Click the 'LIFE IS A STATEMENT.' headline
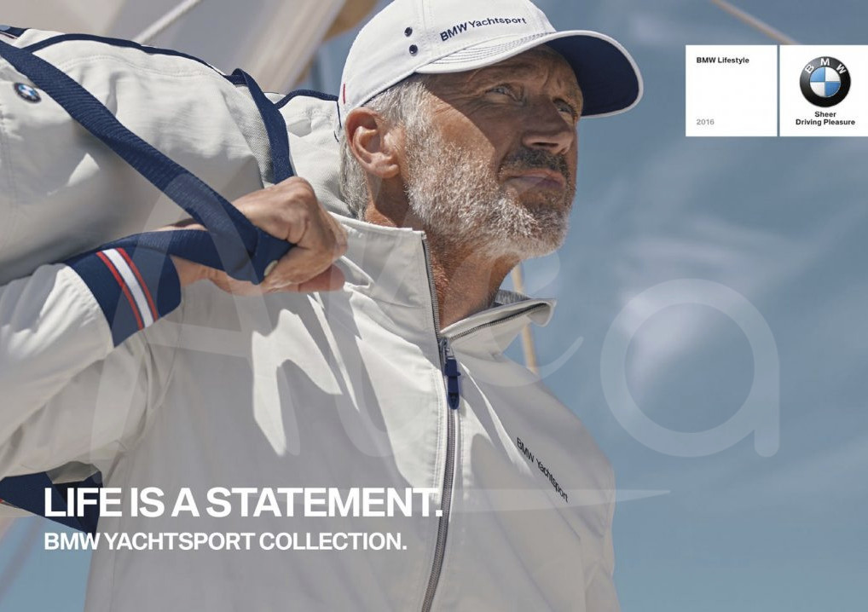This screenshot has height=612, width=868. (243, 502)
